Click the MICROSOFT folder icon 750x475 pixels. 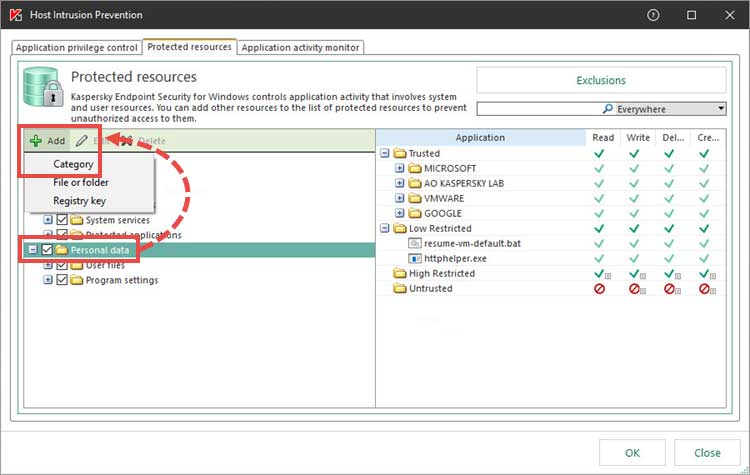coord(415,168)
